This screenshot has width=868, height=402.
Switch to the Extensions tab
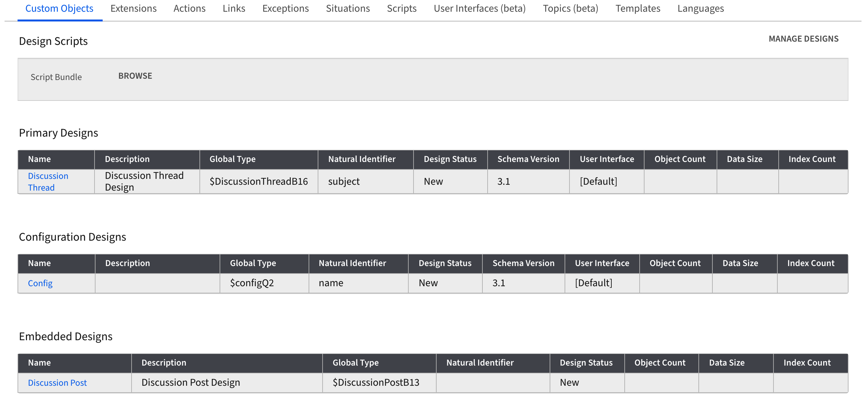(x=134, y=8)
